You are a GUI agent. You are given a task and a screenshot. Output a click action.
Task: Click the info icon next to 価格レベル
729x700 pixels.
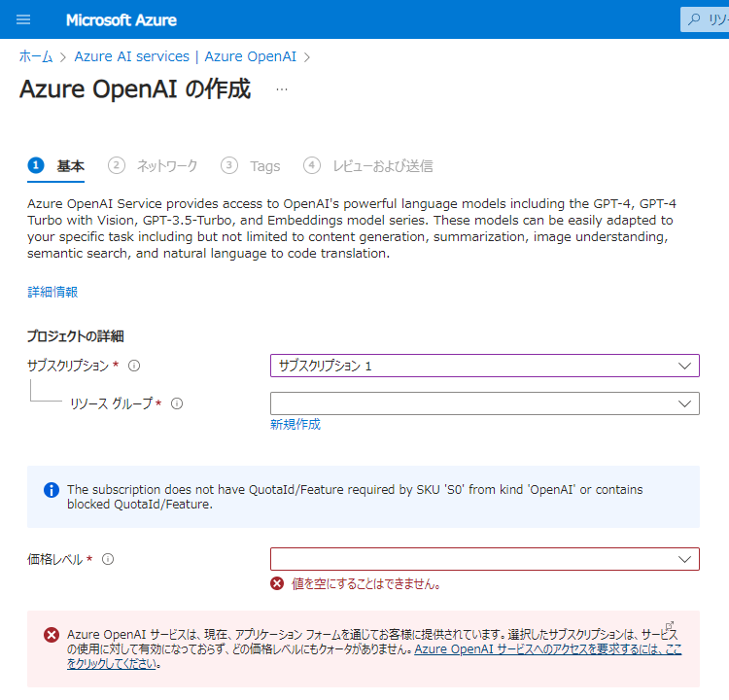point(108,559)
